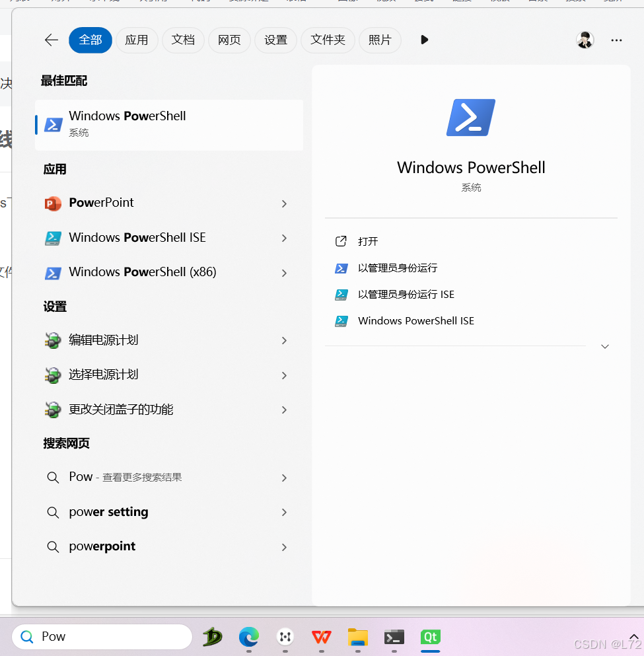Expand the 更改关闭盖子的功能 chevron
This screenshot has height=656, width=644.
[285, 410]
